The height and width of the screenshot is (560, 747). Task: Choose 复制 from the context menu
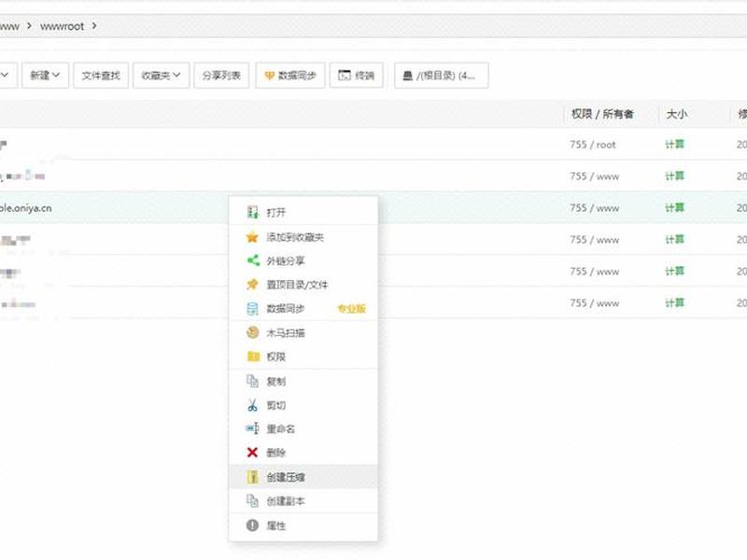[303, 381]
